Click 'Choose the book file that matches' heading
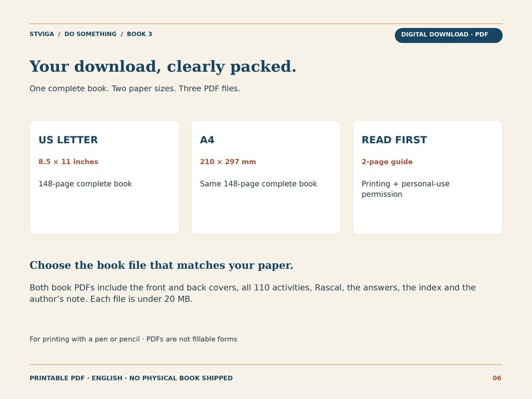 (x=161, y=265)
